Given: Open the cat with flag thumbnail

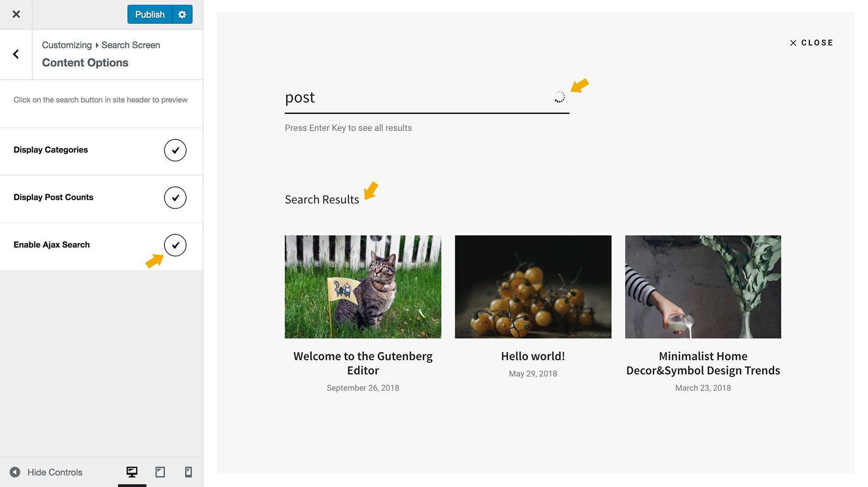Looking at the screenshot, I should pos(363,287).
